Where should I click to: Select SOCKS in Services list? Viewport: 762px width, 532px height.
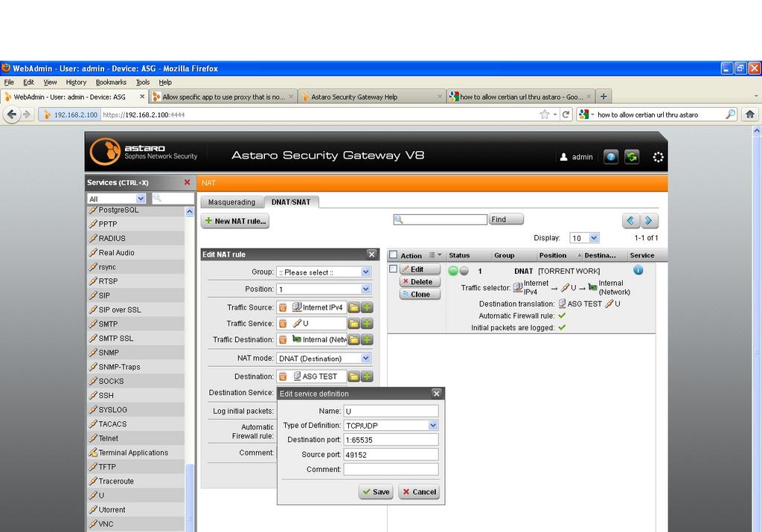click(135, 381)
